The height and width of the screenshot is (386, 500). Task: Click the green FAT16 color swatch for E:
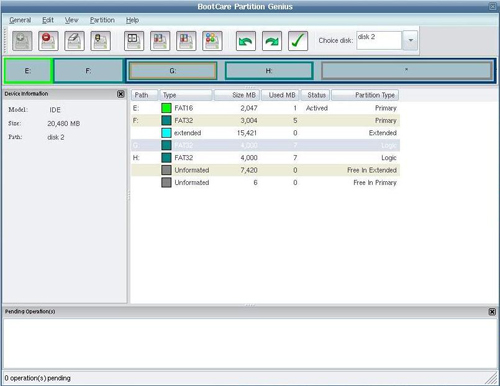coord(166,108)
